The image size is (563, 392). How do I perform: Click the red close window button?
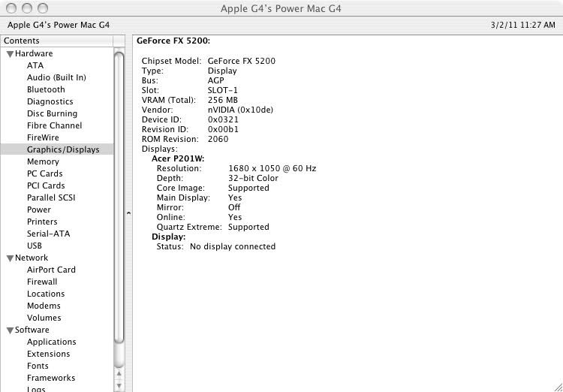12,8
